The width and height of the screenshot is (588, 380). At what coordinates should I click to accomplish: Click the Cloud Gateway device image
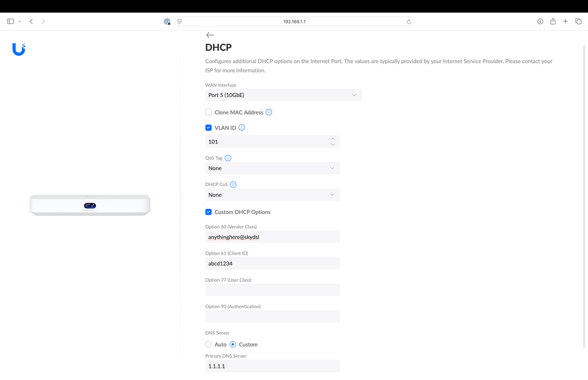pos(90,205)
